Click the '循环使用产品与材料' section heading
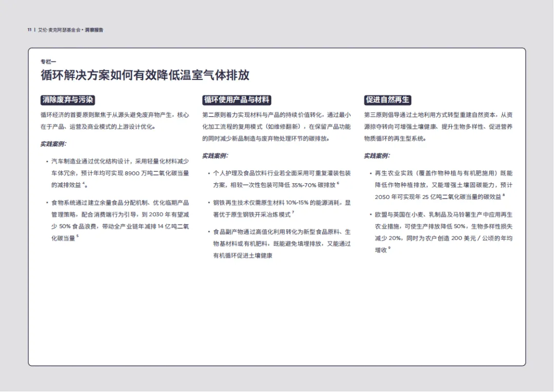Screen dimensions: 554x392 tap(236, 100)
